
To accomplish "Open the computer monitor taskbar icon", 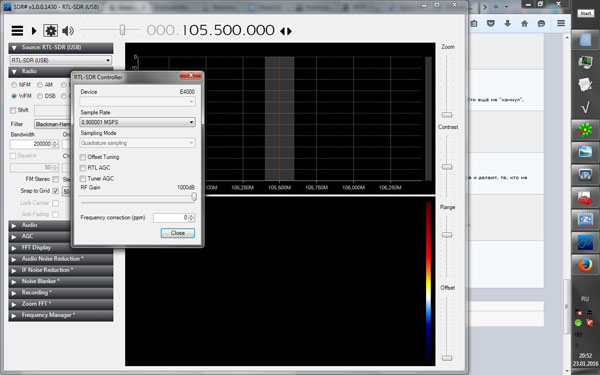I will (585, 61).
